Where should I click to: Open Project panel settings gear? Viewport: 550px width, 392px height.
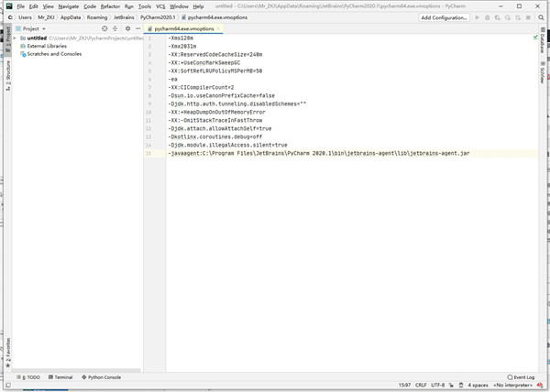click(127, 28)
